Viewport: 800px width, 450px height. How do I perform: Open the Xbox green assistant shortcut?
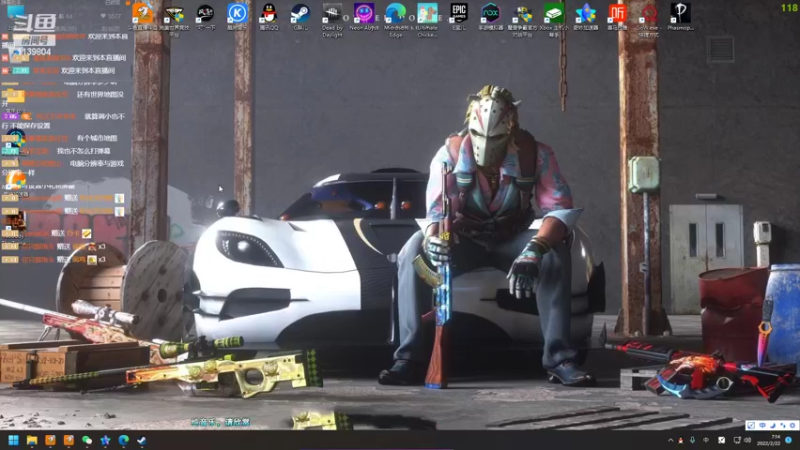point(554,17)
